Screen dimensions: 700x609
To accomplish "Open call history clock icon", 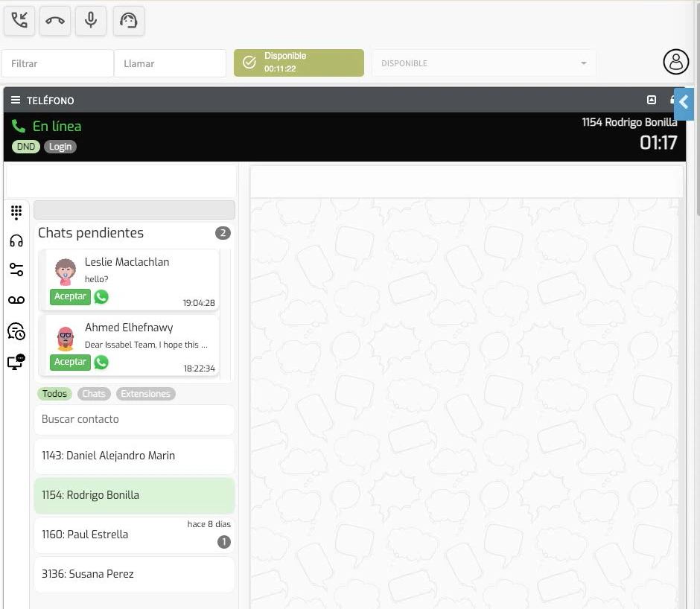I will point(16,331).
